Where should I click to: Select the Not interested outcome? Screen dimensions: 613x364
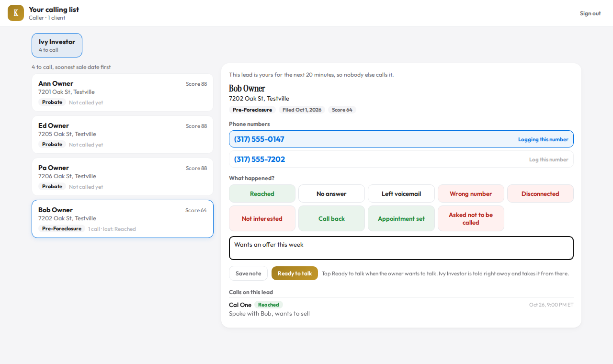pos(262,219)
